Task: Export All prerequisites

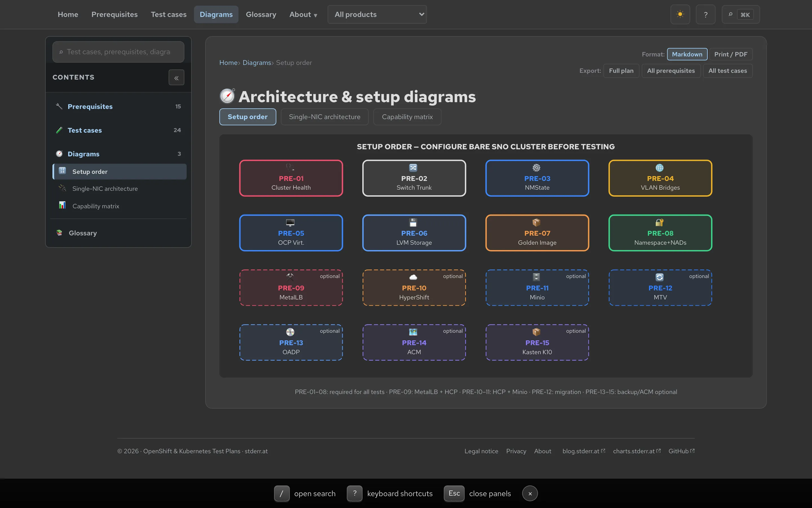Action: tap(671, 71)
